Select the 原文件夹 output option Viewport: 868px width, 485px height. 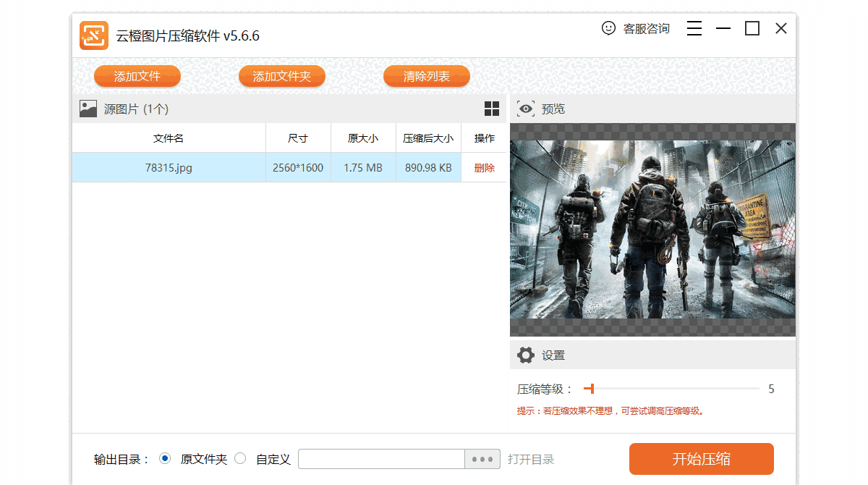(165, 459)
